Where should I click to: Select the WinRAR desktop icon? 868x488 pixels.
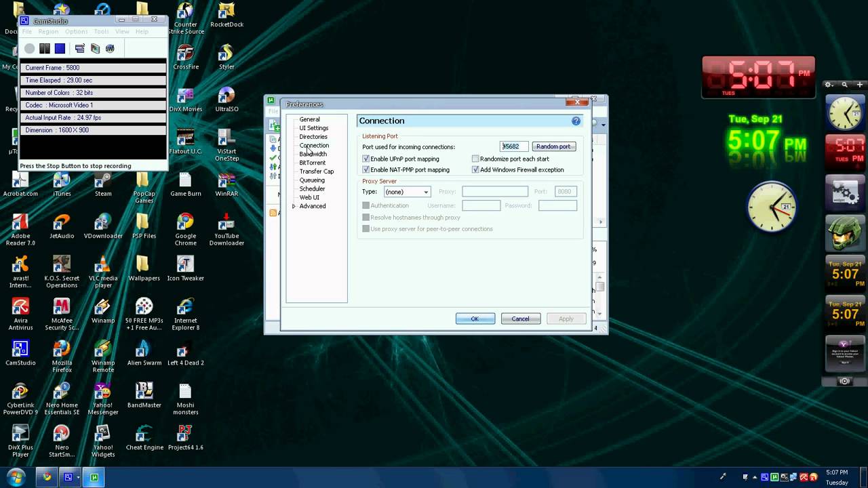pyautogui.click(x=226, y=184)
